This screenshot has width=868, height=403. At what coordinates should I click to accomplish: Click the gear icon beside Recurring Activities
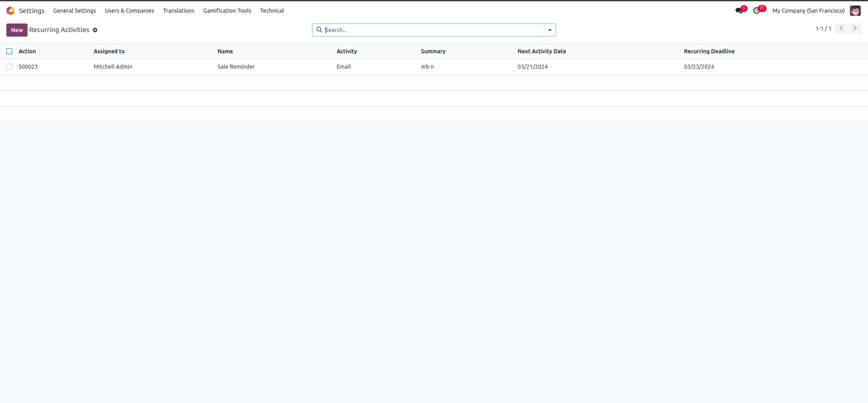[95, 30]
